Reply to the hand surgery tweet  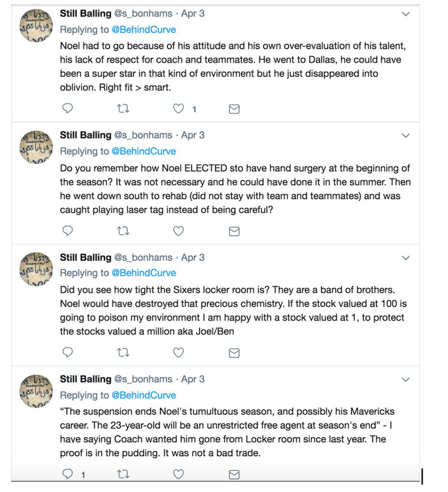click(x=67, y=230)
